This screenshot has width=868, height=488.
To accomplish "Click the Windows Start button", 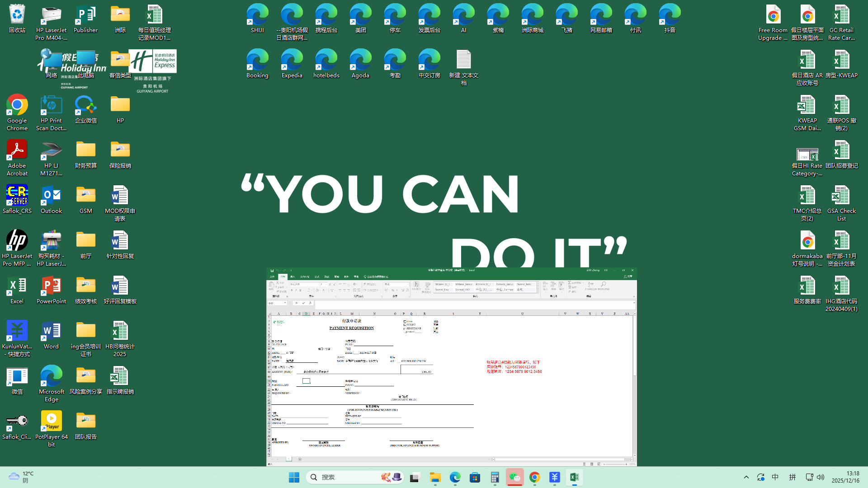I will tap(294, 477).
